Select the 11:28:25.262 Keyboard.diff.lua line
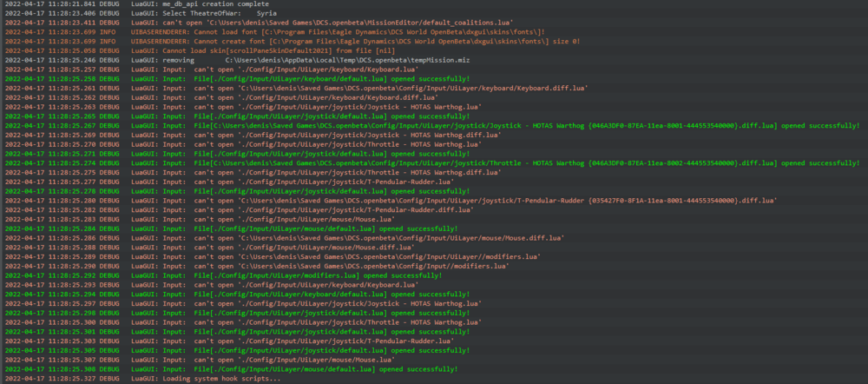The height and width of the screenshot is (384, 868). pyautogui.click(x=221, y=97)
